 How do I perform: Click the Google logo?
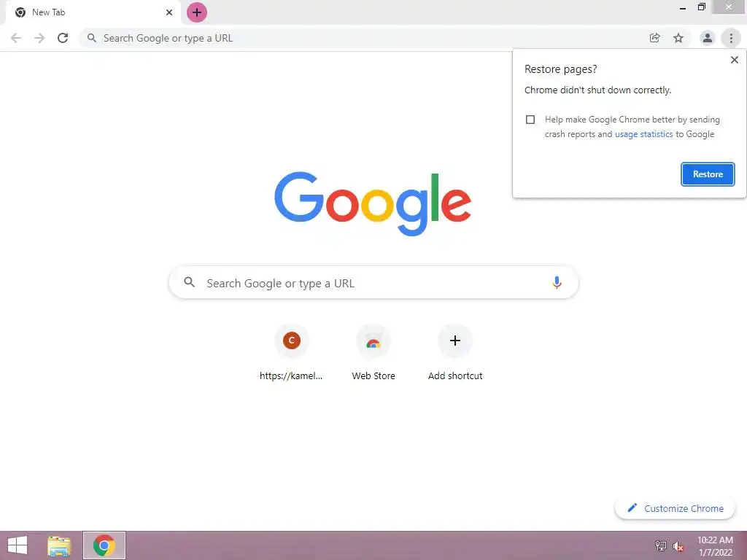[373, 204]
